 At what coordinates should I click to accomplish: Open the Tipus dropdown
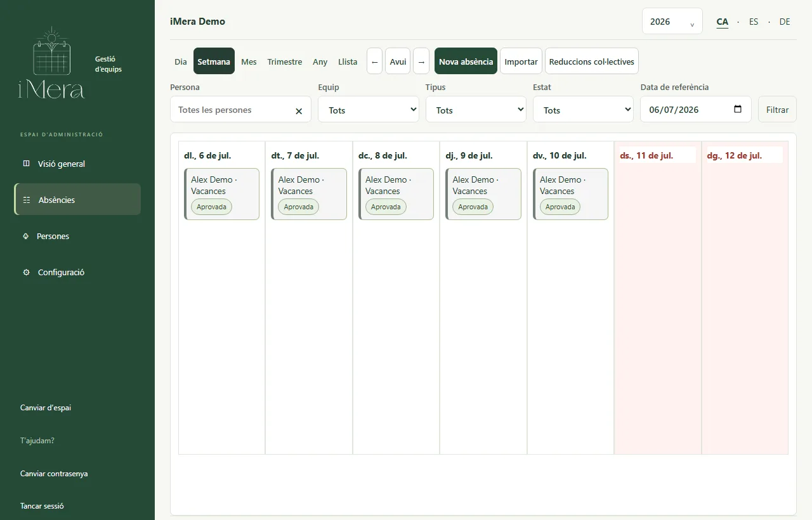(476, 109)
